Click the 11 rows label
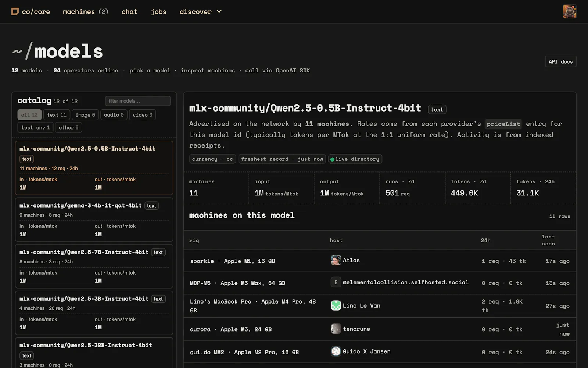Screen dimensions: 588x368 pyautogui.click(x=559, y=216)
